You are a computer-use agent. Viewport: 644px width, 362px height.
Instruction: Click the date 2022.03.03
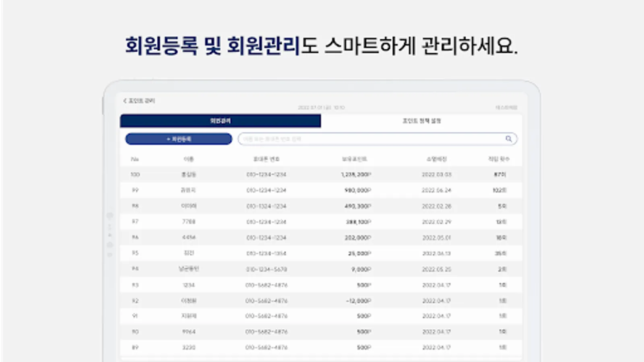(437, 175)
